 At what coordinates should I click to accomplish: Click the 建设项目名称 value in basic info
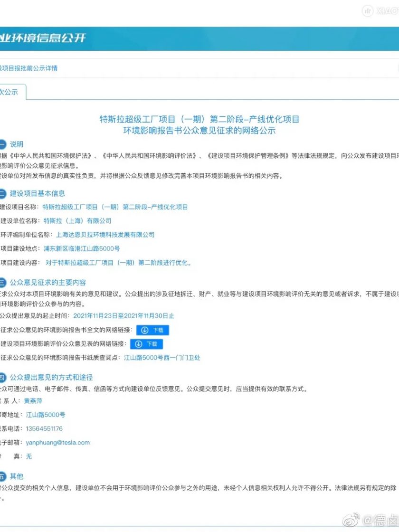tap(115, 207)
